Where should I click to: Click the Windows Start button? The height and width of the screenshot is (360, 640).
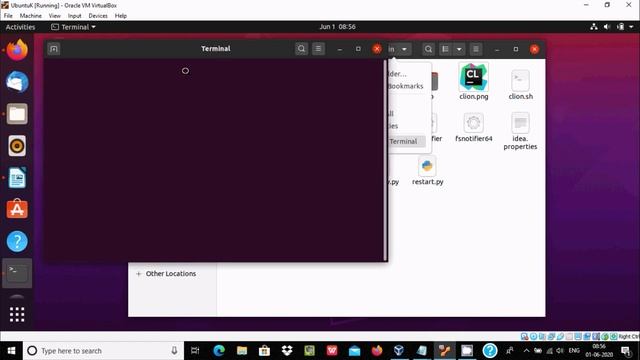[11, 351]
